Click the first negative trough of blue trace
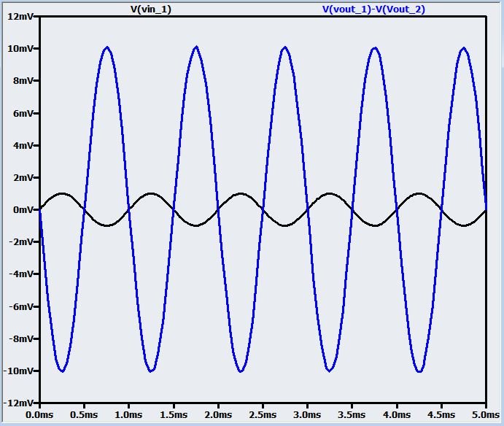 coord(62,371)
